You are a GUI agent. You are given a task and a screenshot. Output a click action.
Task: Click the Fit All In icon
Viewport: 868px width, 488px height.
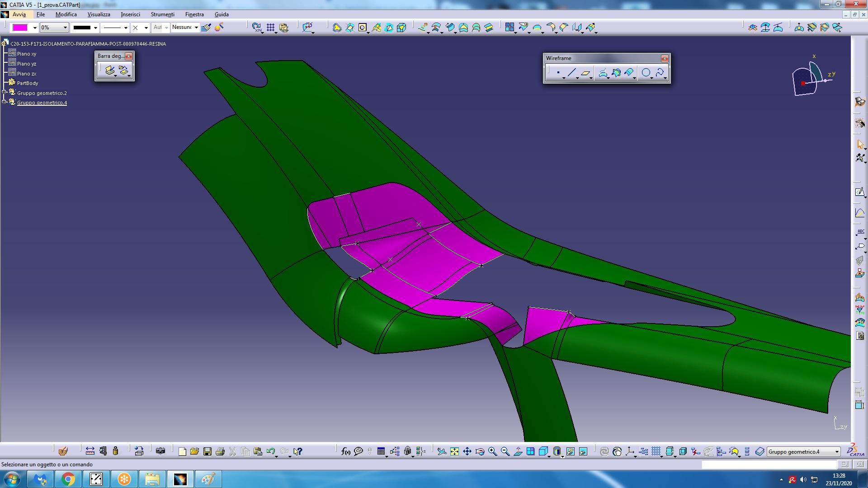(x=454, y=451)
